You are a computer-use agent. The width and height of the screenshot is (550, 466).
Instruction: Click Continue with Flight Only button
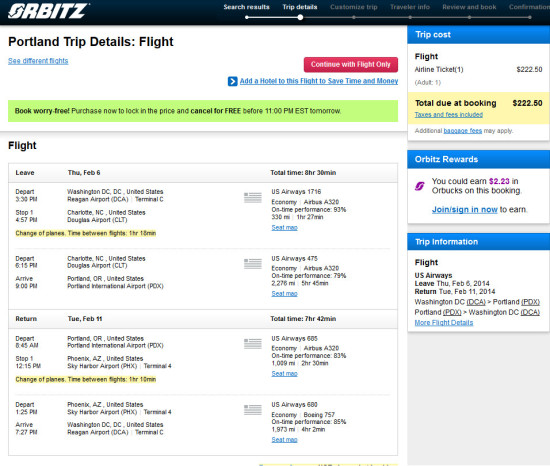[351, 65]
